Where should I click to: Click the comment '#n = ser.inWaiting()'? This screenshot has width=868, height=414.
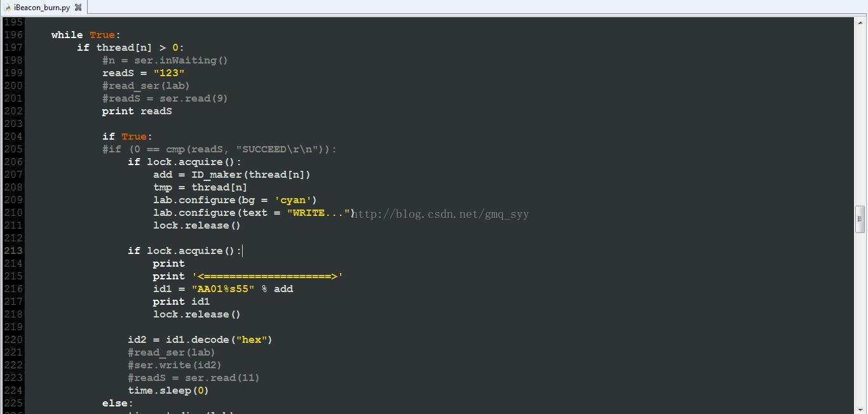pos(165,60)
